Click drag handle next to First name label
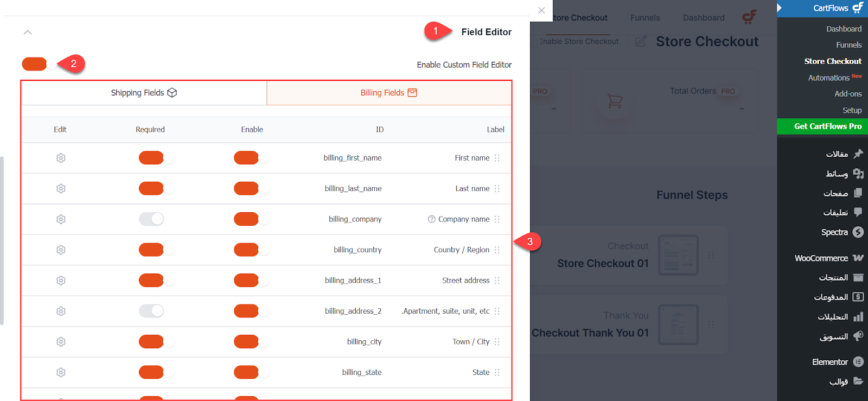Image resolution: width=868 pixels, height=401 pixels. pos(497,158)
